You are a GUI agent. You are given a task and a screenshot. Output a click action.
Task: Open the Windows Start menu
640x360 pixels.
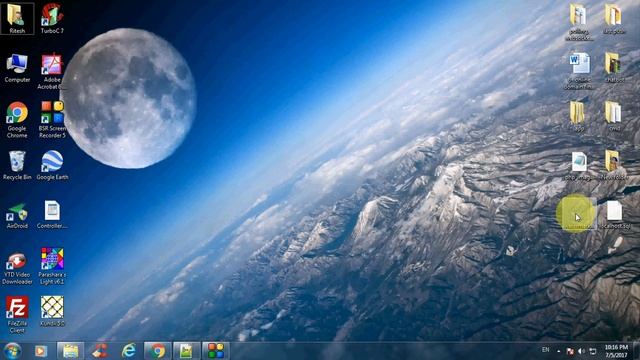[12, 351]
